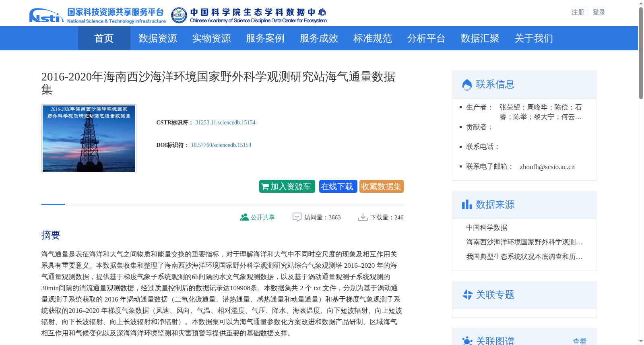Click the contact email zhoufh@scsio.ac.cn
Image resolution: width=644 pixels, height=345 pixels.
[547, 167]
